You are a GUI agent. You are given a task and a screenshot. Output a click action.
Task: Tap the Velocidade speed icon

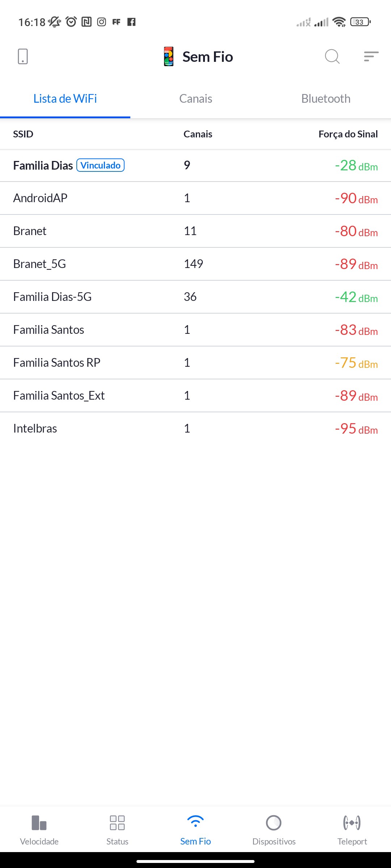click(x=39, y=823)
